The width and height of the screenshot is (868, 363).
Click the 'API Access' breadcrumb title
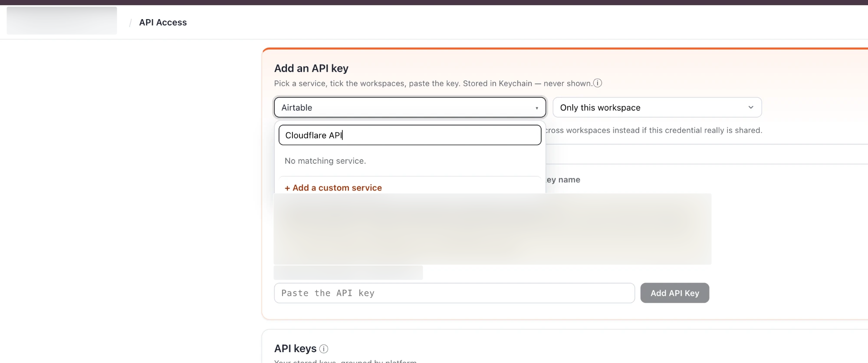[163, 23]
